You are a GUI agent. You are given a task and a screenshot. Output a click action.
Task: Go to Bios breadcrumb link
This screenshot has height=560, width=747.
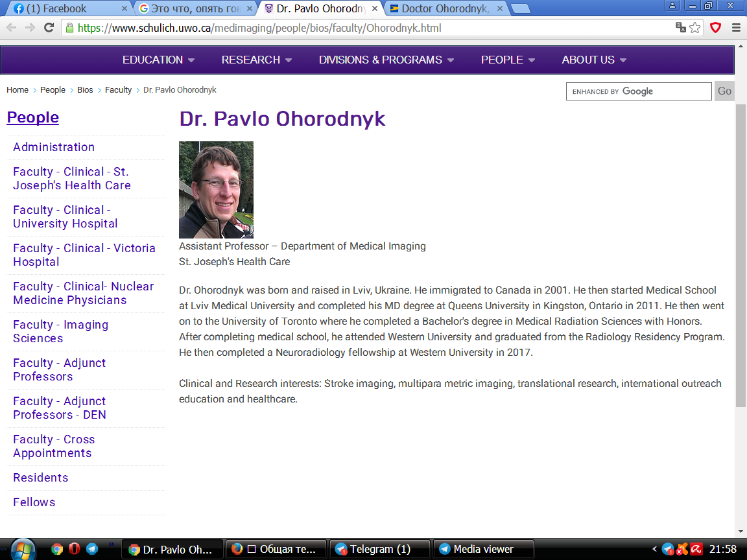[x=85, y=90]
